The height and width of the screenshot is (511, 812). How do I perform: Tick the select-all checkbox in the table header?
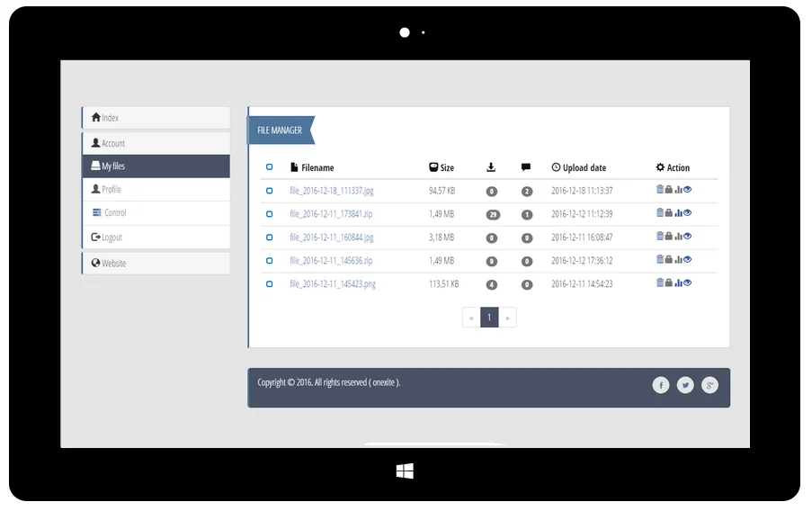(x=270, y=167)
